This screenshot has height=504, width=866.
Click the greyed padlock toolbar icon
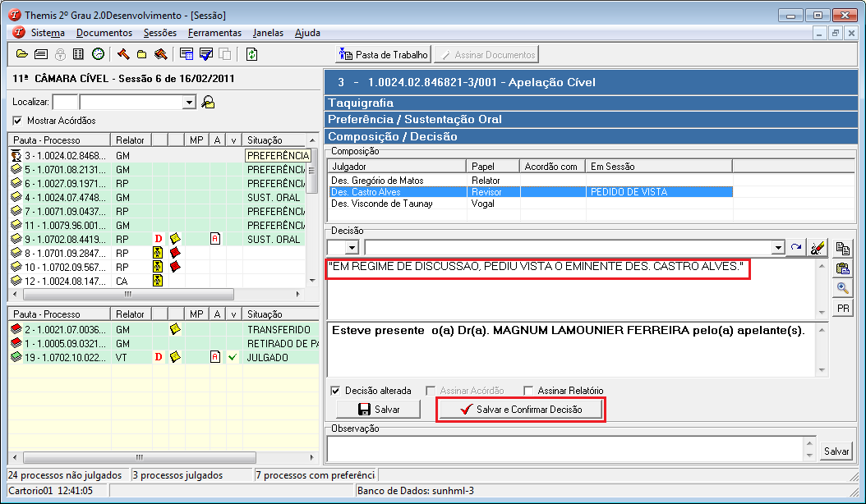(x=60, y=54)
